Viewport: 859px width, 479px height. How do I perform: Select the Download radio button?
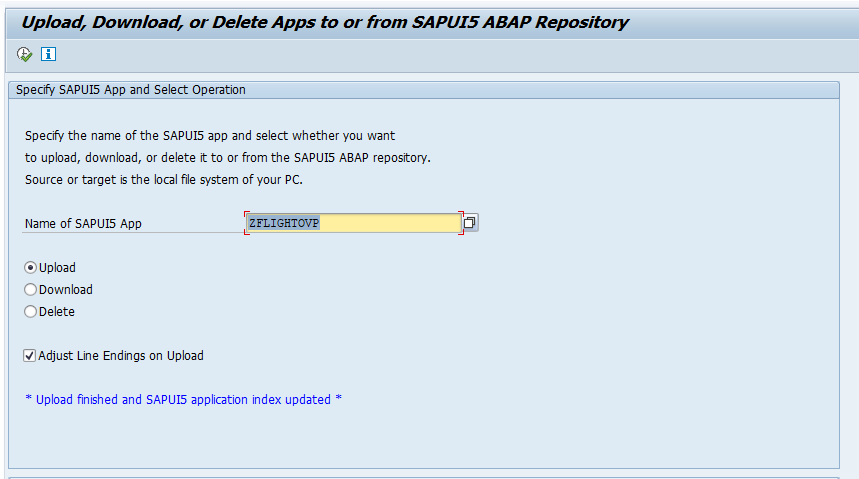[x=30, y=289]
